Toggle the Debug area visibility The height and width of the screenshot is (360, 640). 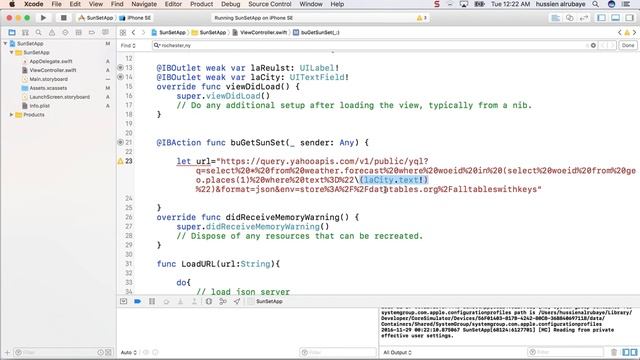[615, 18]
